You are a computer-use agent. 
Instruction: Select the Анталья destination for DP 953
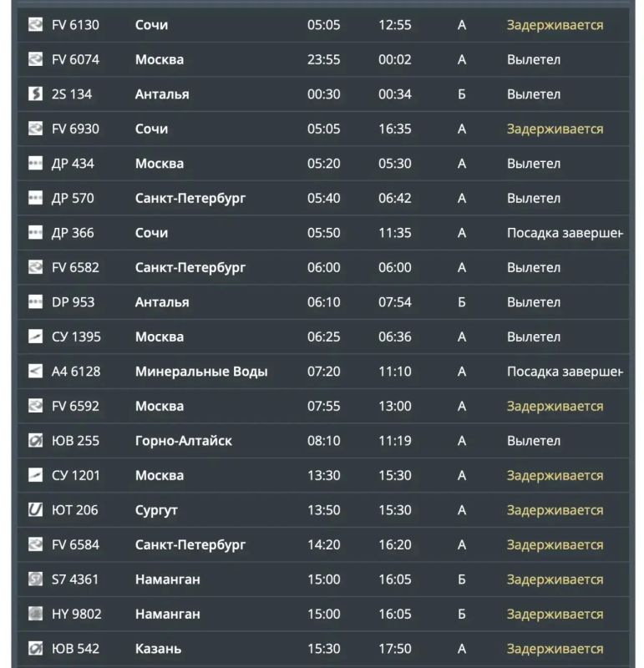pyautogui.click(x=162, y=302)
